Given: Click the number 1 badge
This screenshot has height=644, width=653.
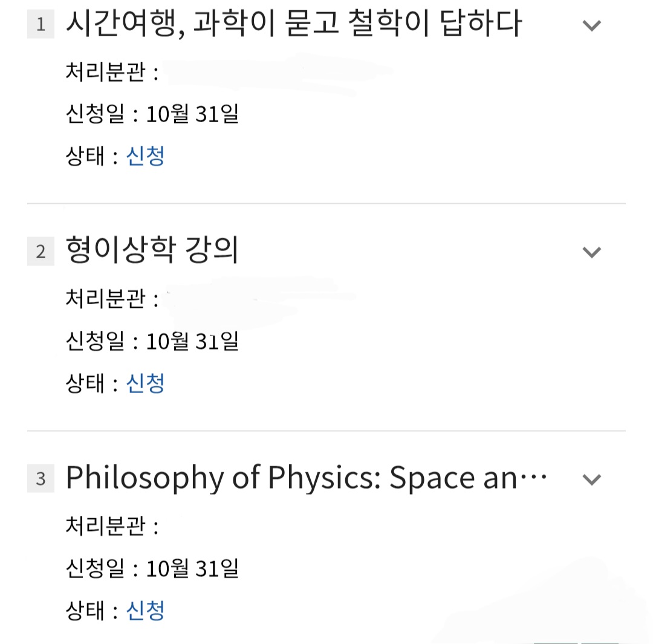Looking at the screenshot, I should tap(41, 25).
